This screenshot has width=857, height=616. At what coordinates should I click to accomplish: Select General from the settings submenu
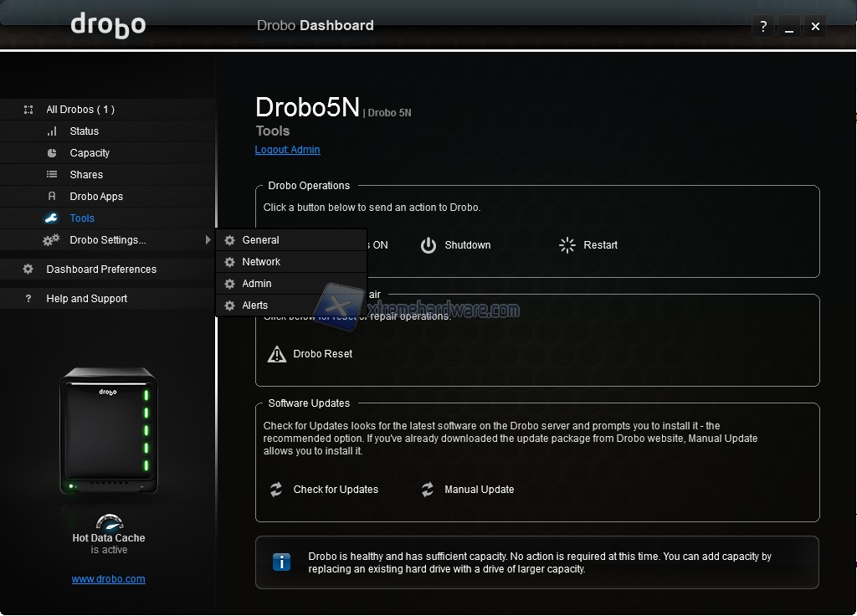click(260, 240)
